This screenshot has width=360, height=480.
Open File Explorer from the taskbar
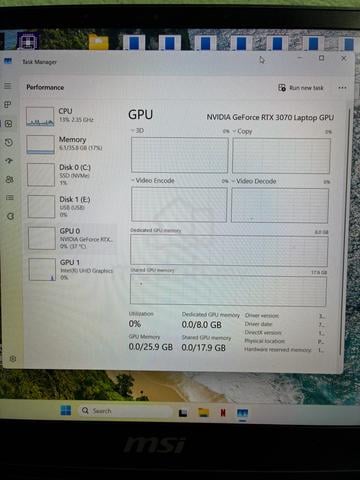coord(203,413)
